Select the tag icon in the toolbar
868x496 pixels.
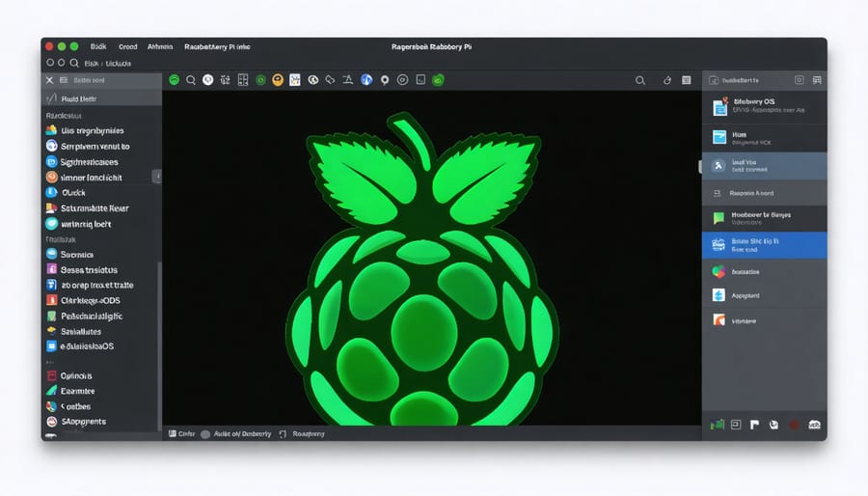click(x=330, y=80)
